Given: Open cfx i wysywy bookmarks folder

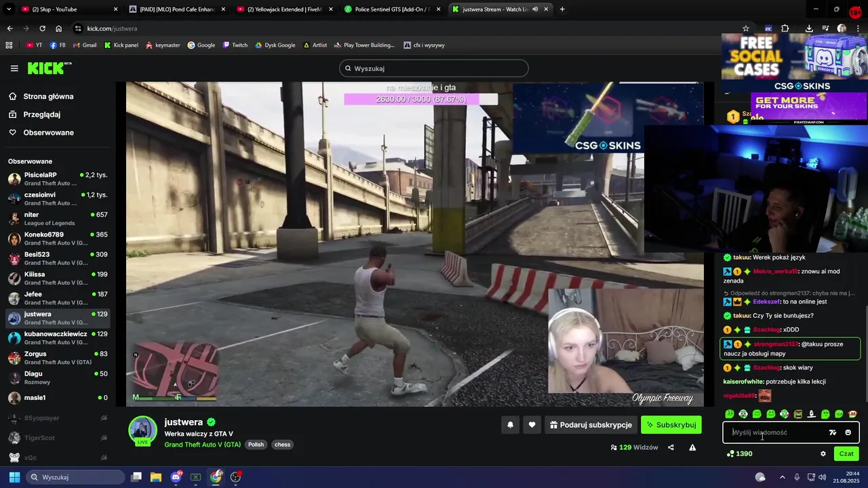Looking at the screenshot, I should [425, 45].
